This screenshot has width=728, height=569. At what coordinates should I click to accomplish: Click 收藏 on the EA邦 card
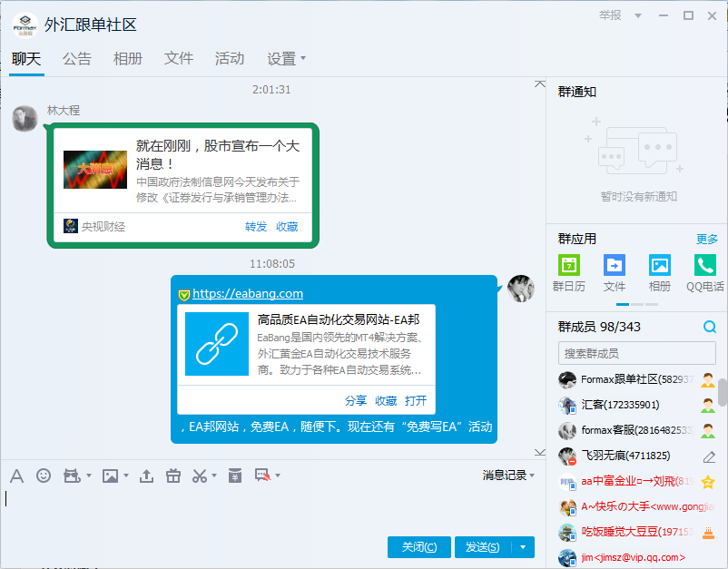pyautogui.click(x=386, y=400)
